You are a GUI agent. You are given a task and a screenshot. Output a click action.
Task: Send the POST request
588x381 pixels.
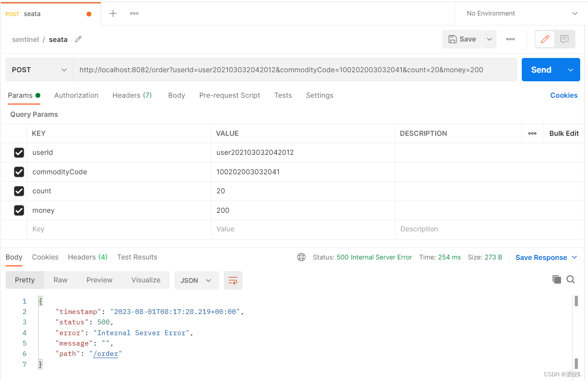[541, 70]
